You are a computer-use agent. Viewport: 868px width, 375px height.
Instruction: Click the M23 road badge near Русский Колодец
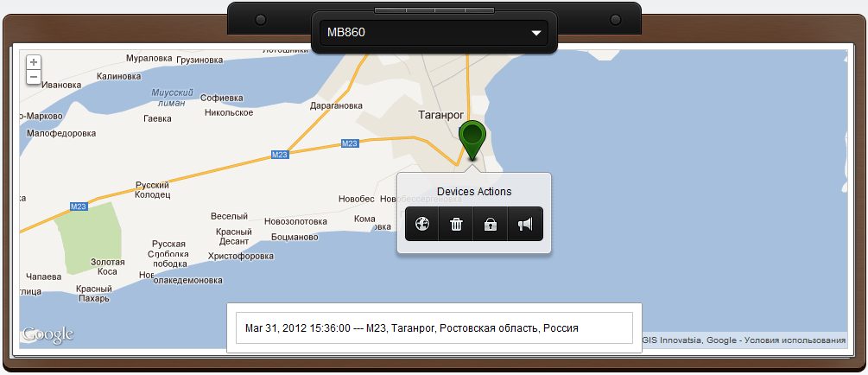coord(79,206)
